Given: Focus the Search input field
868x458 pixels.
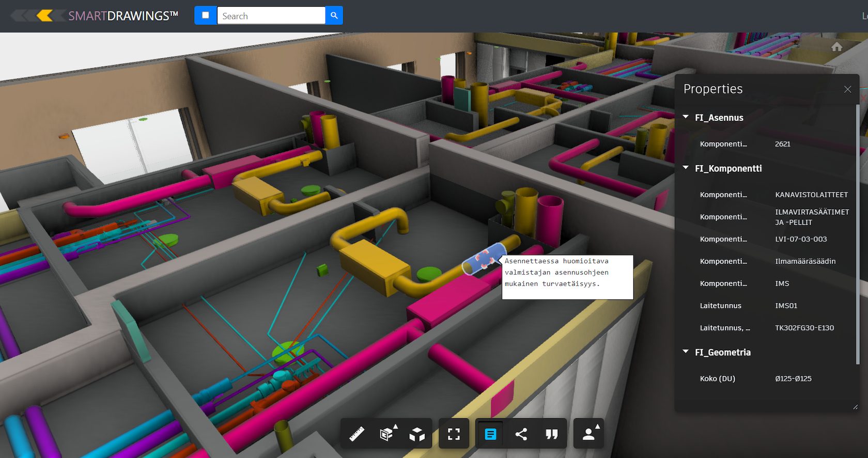Looking at the screenshot, I should [271, 15].
